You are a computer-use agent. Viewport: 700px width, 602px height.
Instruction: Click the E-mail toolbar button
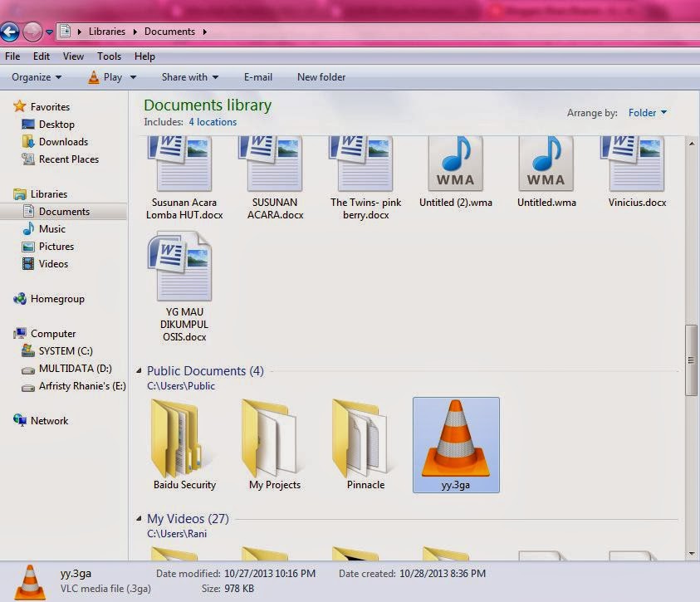point(258,77)
